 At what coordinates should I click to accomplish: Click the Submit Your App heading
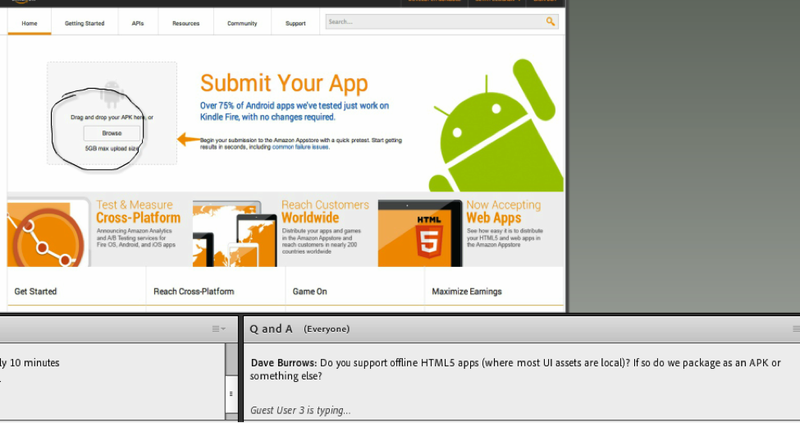pos(284,83)
